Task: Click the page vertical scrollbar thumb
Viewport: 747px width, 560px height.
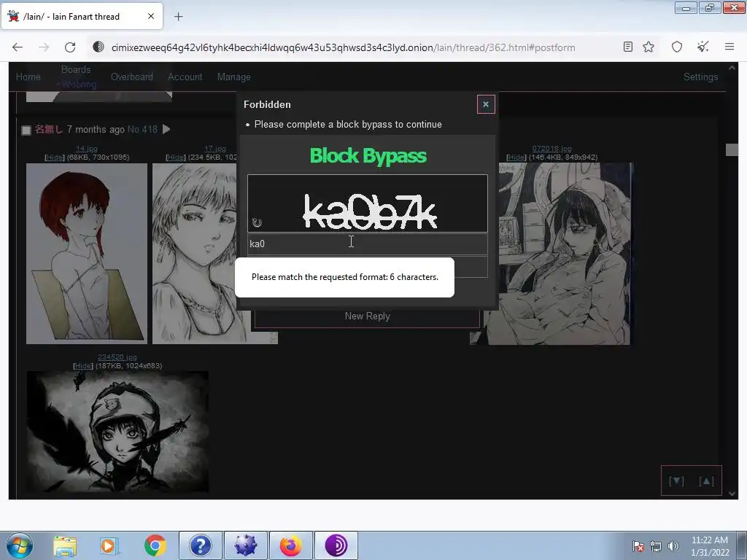Action: coord(732,149)
